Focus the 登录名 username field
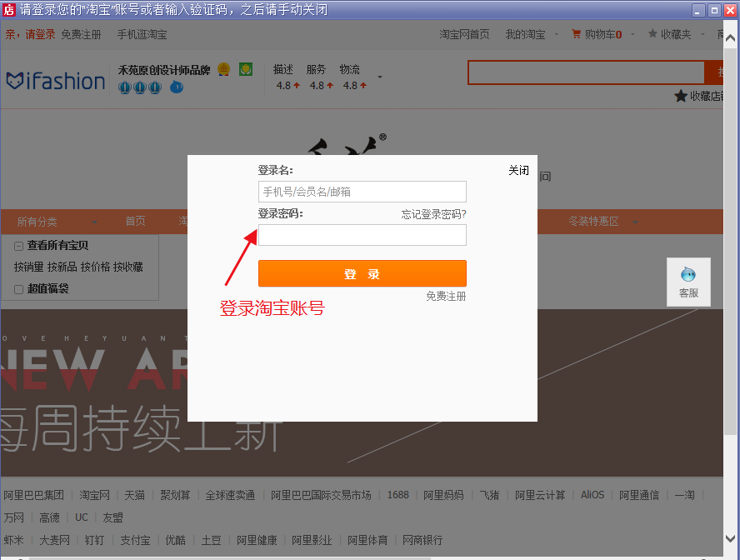This screenshot has width=740, height=560. 362,192
